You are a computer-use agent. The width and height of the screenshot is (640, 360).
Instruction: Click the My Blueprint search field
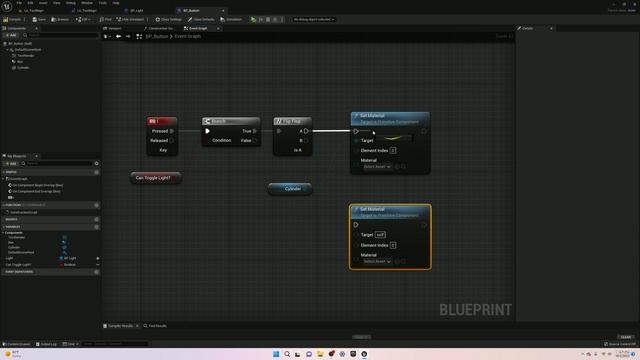pos(56,163)
